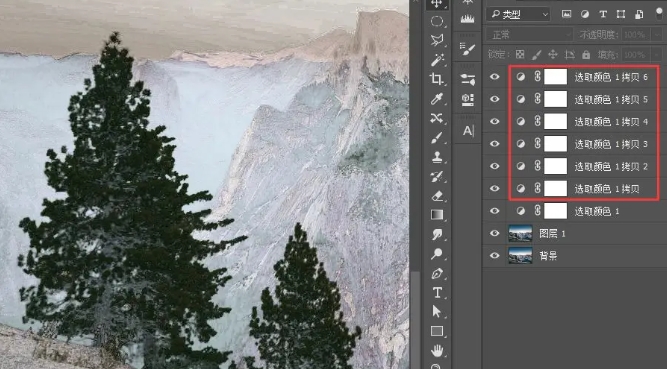Filter layers by pixel layers

coord(566,14)
